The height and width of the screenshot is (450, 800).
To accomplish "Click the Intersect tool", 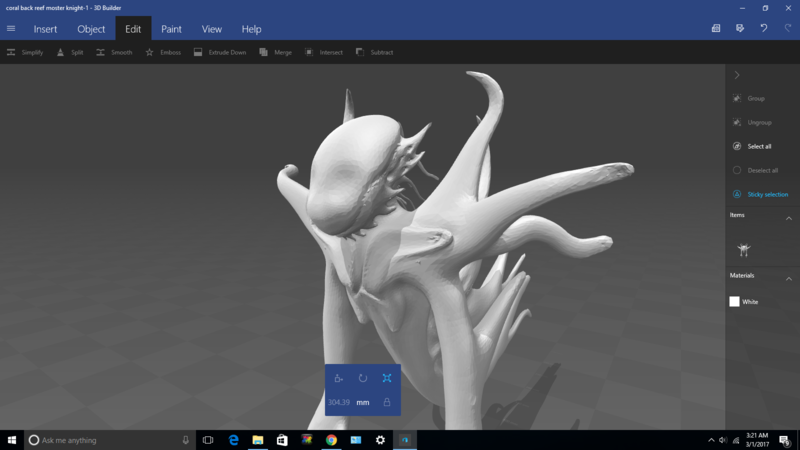I will [x=309, y=52].
